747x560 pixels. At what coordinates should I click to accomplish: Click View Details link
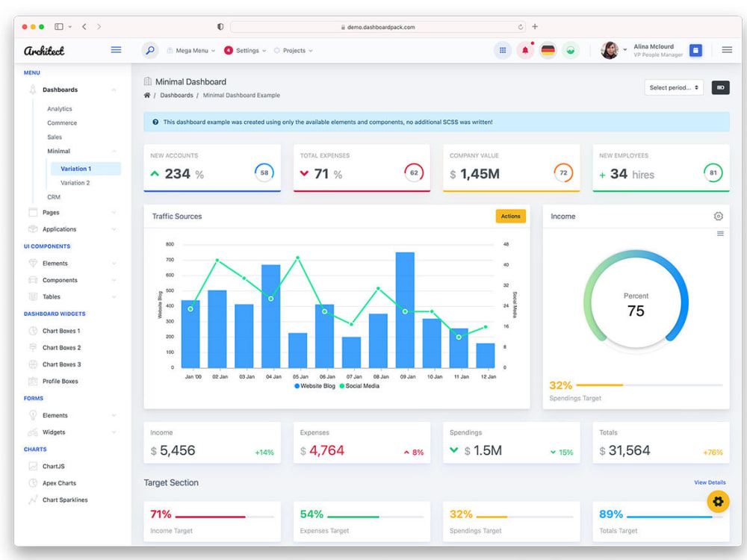(710, 482)
